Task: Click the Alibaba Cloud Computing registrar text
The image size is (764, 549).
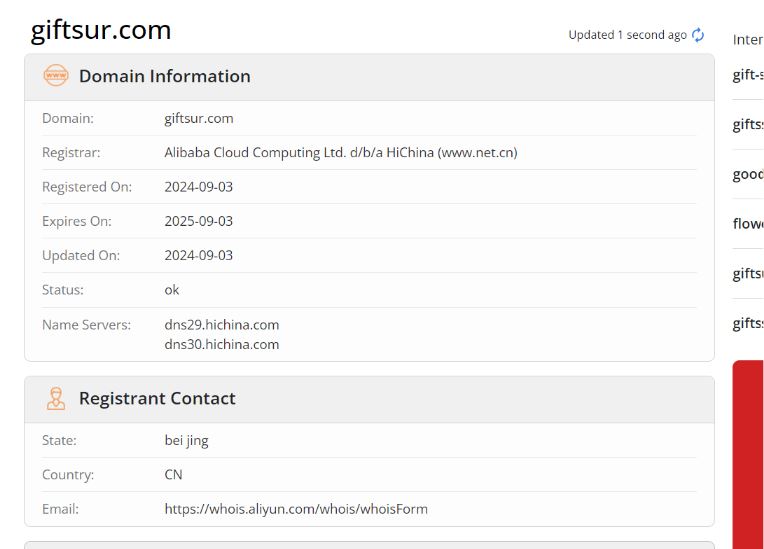Action: pos(340,153)
